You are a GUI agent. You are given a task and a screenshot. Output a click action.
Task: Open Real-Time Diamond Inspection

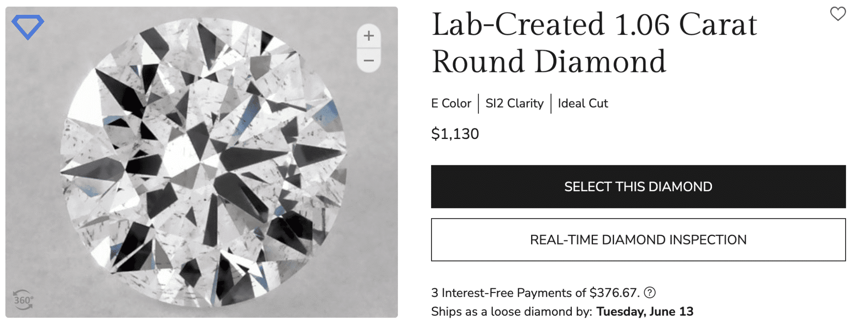click(638, 240)
